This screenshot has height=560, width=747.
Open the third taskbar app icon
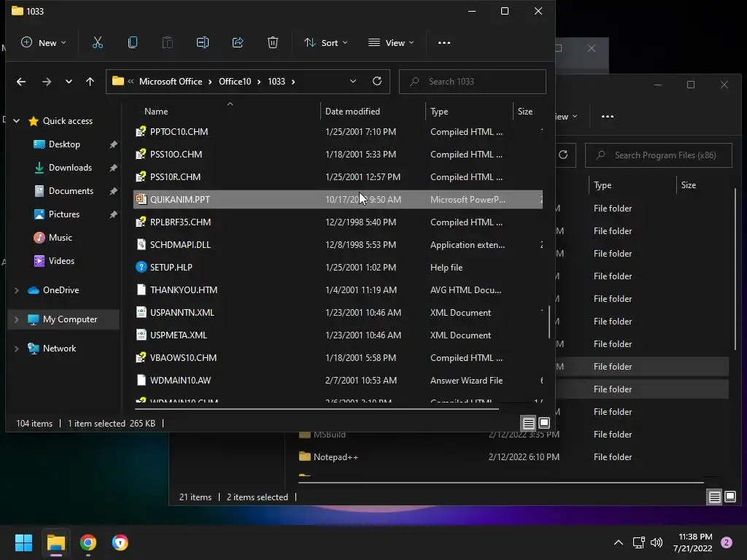[120, 542]
